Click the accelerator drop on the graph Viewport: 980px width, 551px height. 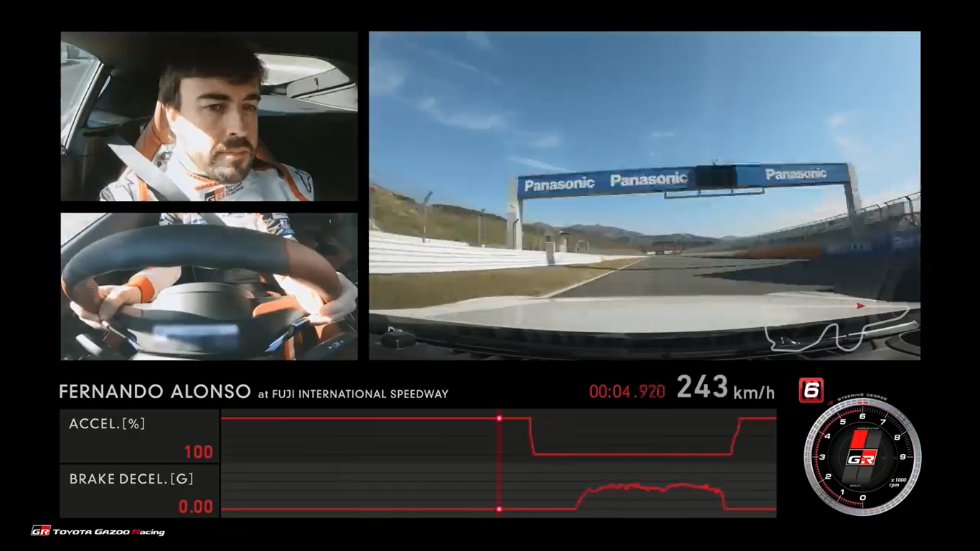532,435
